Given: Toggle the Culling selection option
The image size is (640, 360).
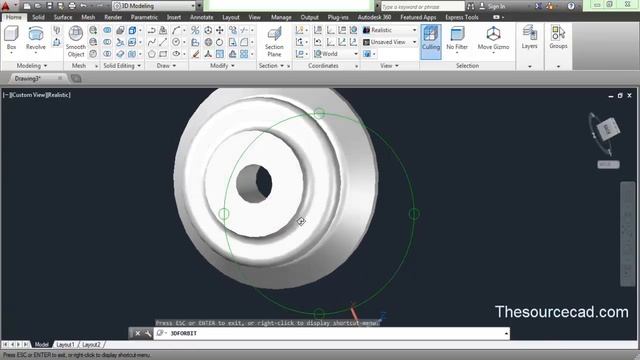Looking at the screenshot, I should click(x=431, y=42).
